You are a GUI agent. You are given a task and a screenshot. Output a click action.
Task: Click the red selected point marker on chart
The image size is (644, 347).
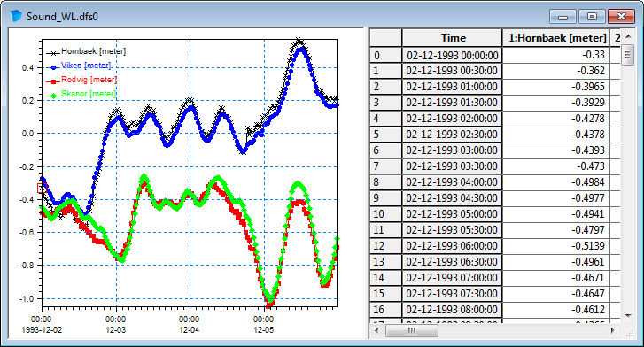[43, 188]
